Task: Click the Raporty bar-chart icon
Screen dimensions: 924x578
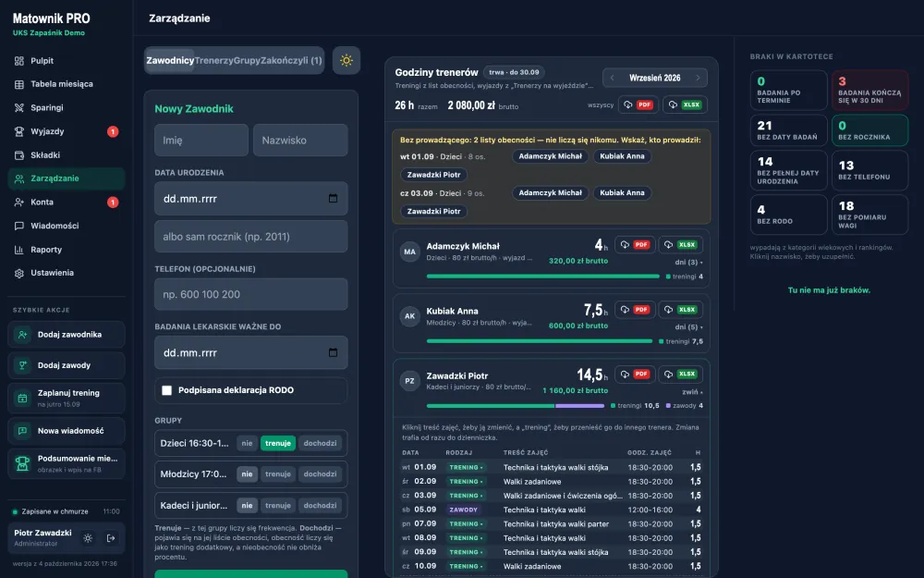Action: click(18, 250)
